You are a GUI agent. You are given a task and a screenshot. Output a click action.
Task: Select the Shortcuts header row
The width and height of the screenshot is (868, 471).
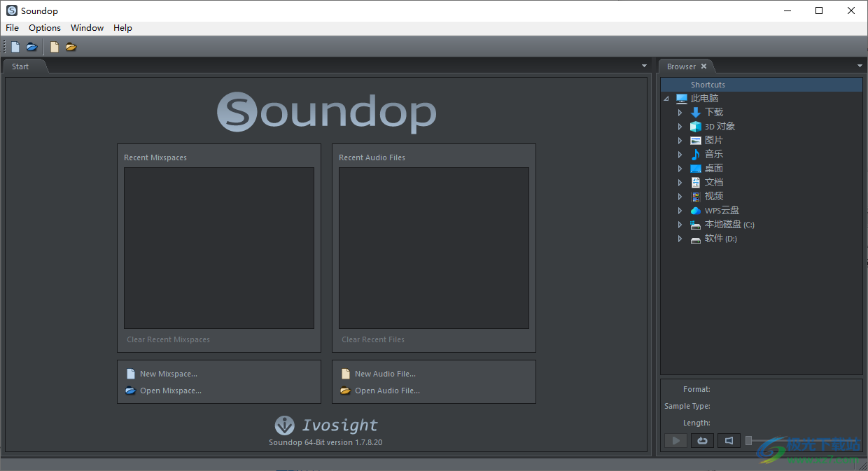click(762, 85)
